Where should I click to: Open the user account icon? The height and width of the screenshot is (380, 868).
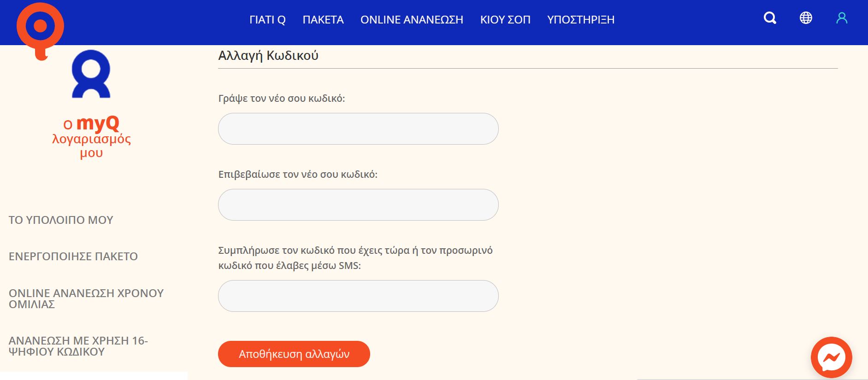pos(842,18)
